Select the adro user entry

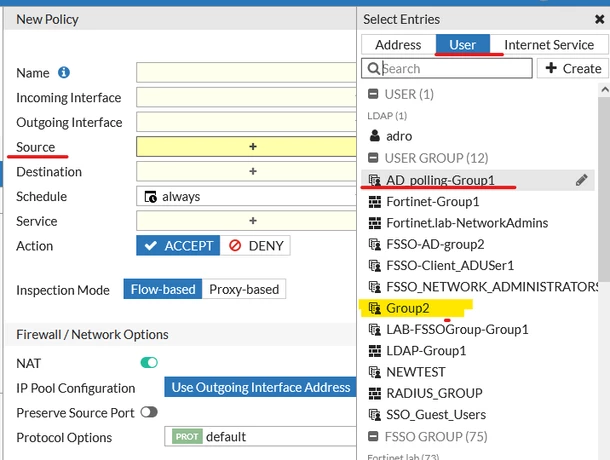(478, 136)
